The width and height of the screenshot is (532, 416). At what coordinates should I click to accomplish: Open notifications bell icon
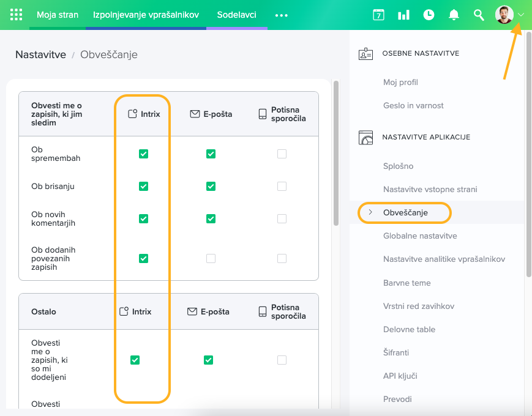coord(454,15)
